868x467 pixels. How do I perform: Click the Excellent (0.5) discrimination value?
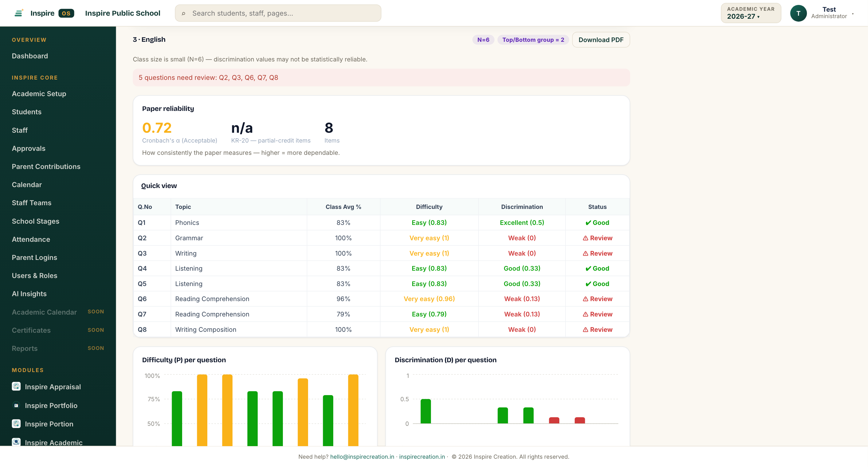point(522,223)
